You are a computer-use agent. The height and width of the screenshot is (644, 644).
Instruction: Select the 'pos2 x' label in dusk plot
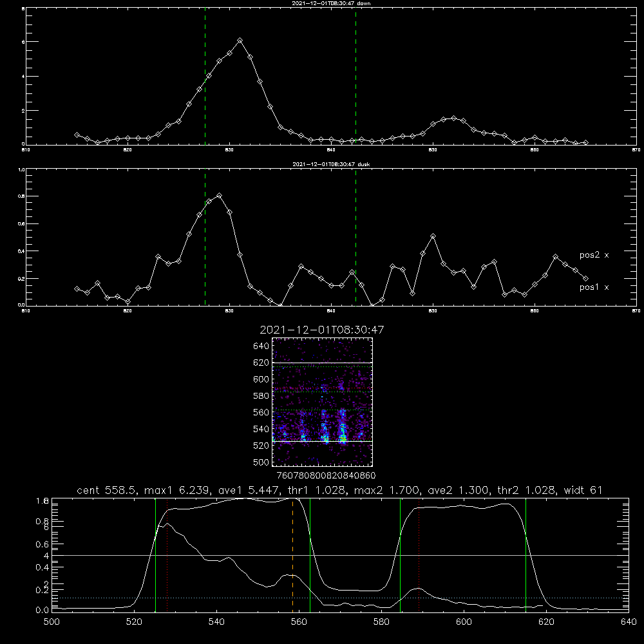coord(594,255)
